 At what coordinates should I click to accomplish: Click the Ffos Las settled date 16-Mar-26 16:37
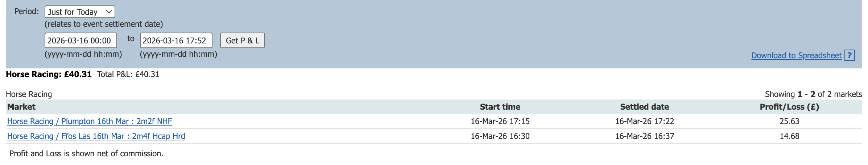pyautogui.click(x=644, y=136)
